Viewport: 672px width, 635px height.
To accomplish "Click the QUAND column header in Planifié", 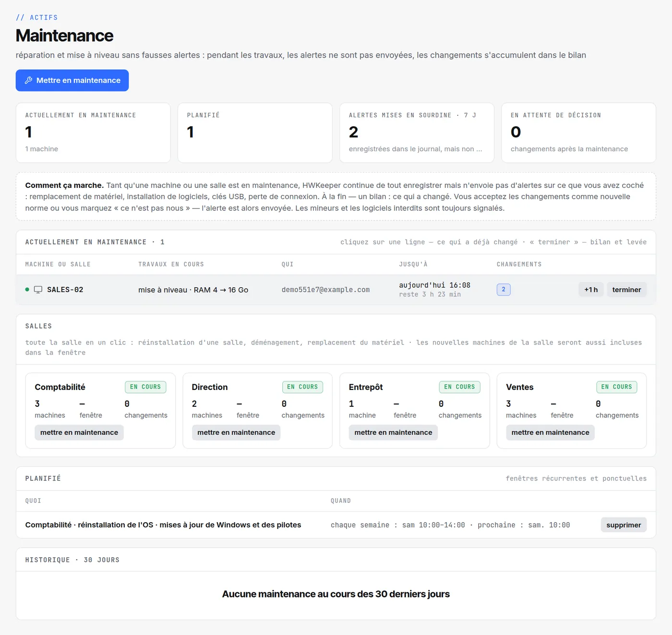I will [341, 501].
